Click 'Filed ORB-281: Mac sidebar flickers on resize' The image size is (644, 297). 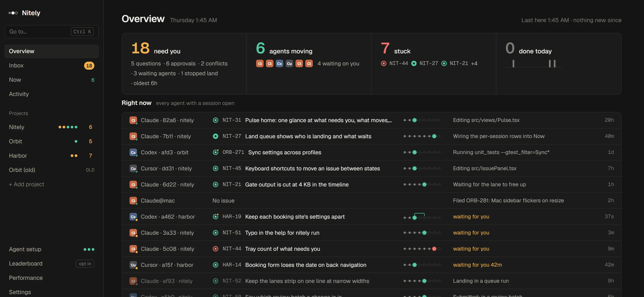pyautogui.click(x=508, y=200)
